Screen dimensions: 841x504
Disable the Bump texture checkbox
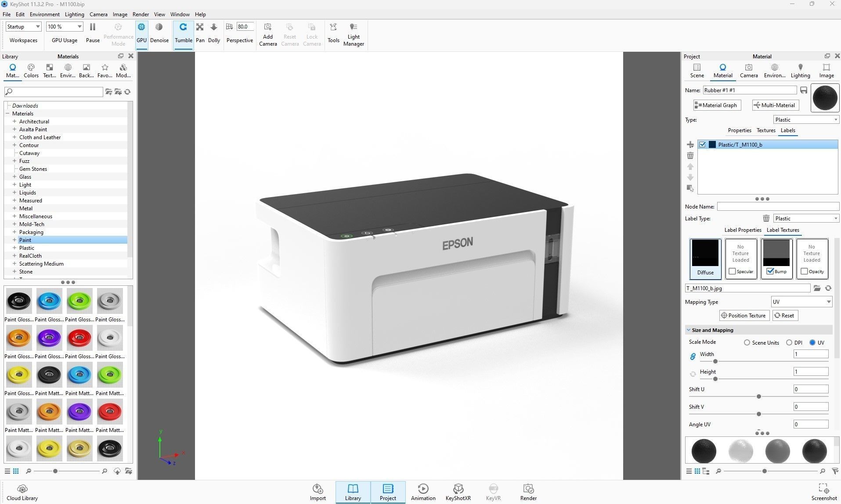coord(770,271)
